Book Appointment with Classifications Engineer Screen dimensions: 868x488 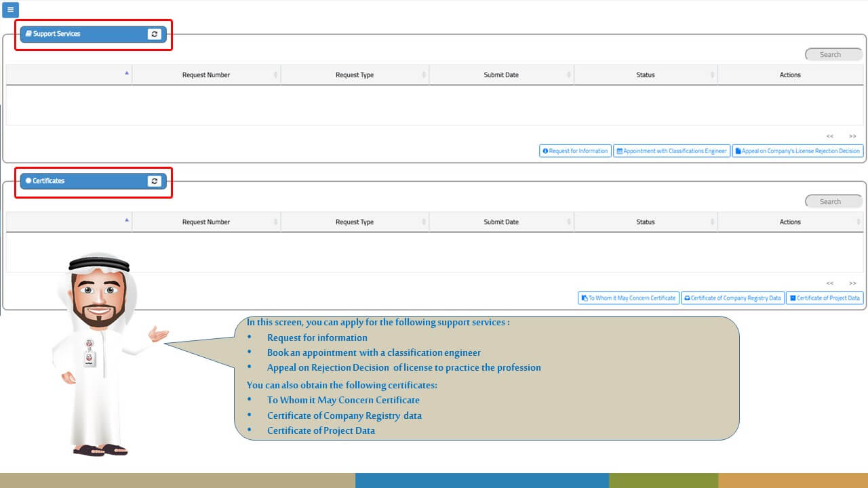(671, 151)
